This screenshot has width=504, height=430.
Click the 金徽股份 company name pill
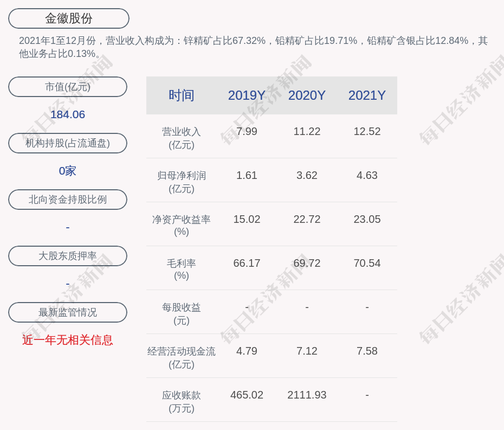[69, 18]
